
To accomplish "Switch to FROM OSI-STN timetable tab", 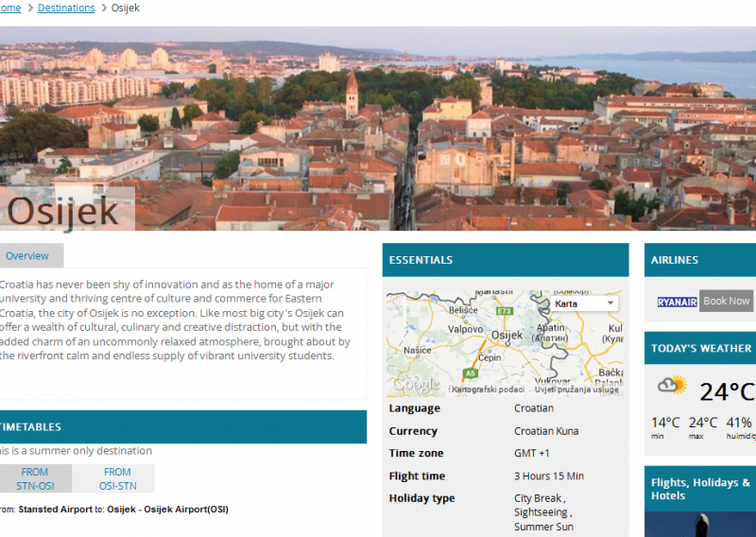I will click(x=117, y=478).
